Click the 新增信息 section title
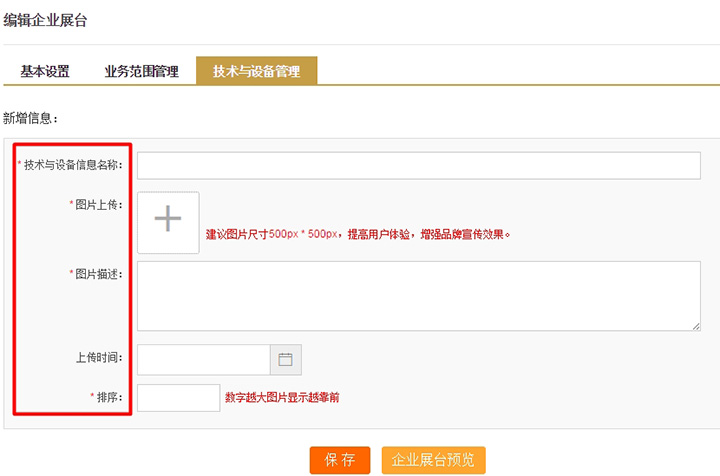This screenshot has width=720, height=476. coord(31,118)
